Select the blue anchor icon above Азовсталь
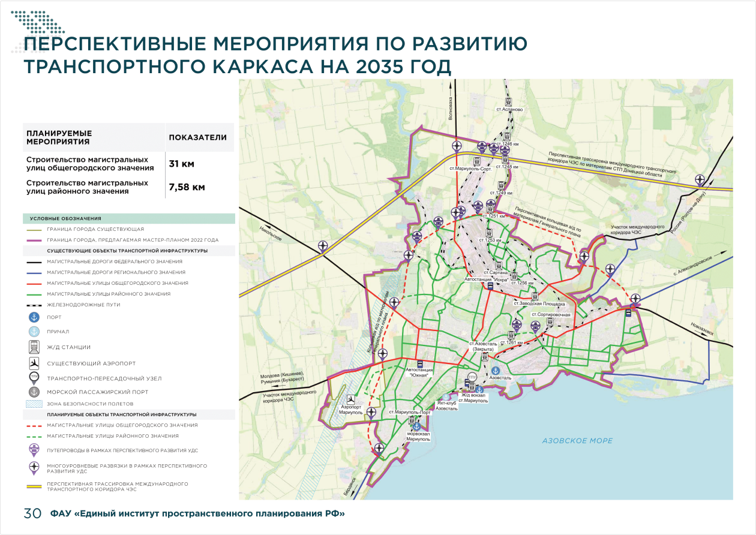The image size is (756, 535). tap(496, 371)
